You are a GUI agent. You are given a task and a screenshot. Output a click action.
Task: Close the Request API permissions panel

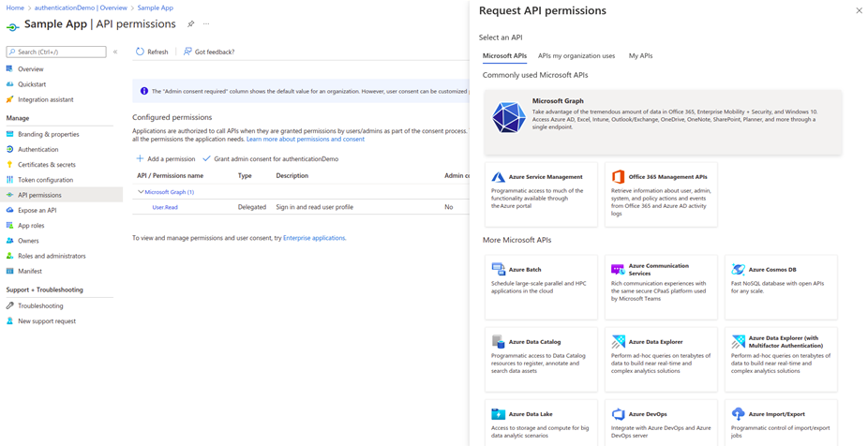(x=860, y=10)
